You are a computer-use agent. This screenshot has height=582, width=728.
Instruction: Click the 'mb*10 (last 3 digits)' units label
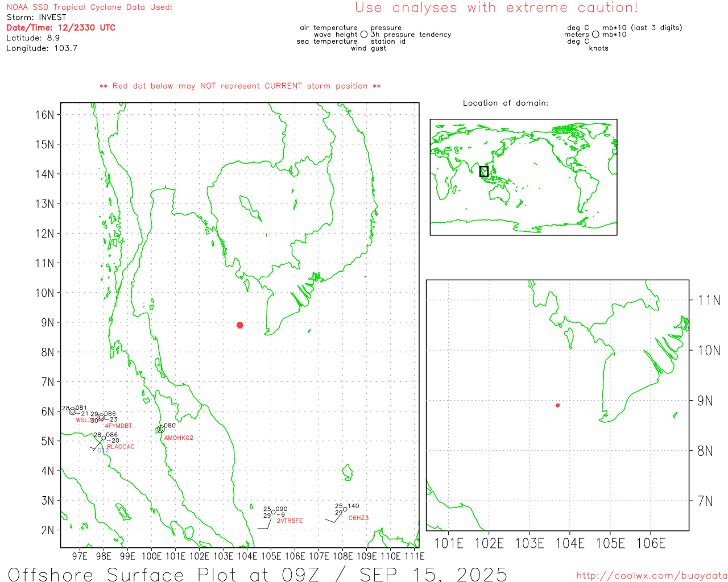(642, 28)
